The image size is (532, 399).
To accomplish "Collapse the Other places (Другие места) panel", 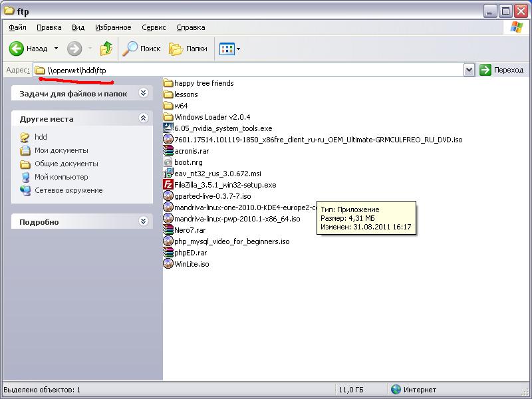I will (x=143, y=118).
